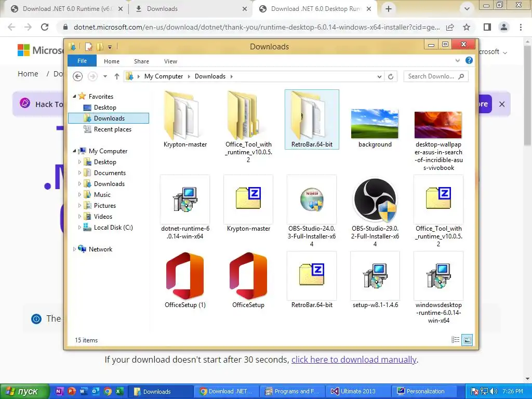Switch to .NET 6.0 Runtime Chrome tab
Viewport: 532px width, 399px height.
[x=66, y=9]
